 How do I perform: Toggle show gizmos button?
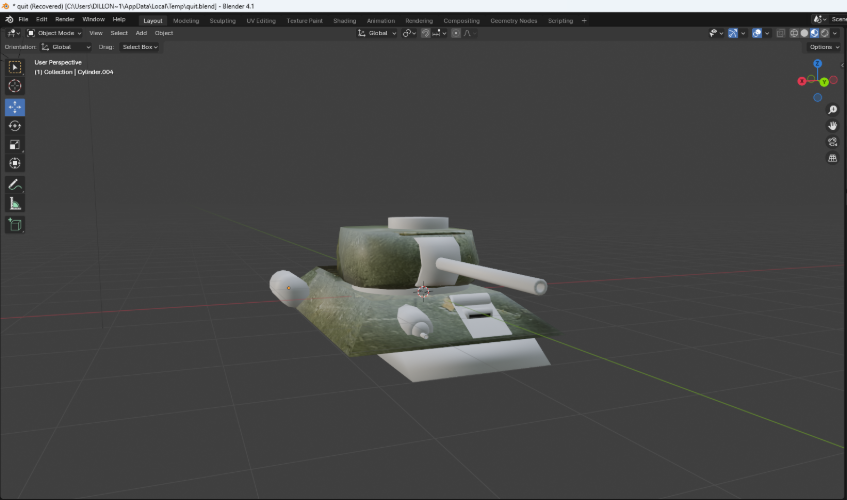pyautogui.click(x=732, y=33)
